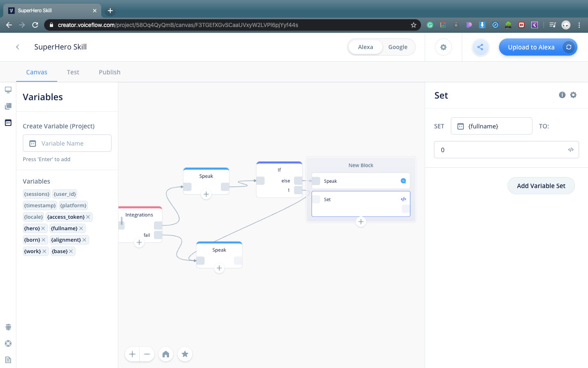Open the {fullname} variable selector
Viewport: 588px width, 368px height.
point(491,126)
